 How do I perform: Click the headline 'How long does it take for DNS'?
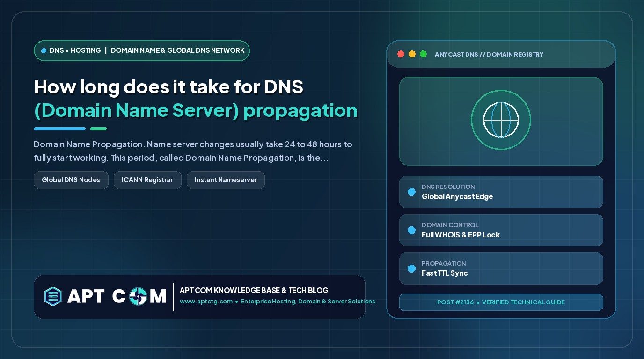pyautogui.click(x=169, y=87)
